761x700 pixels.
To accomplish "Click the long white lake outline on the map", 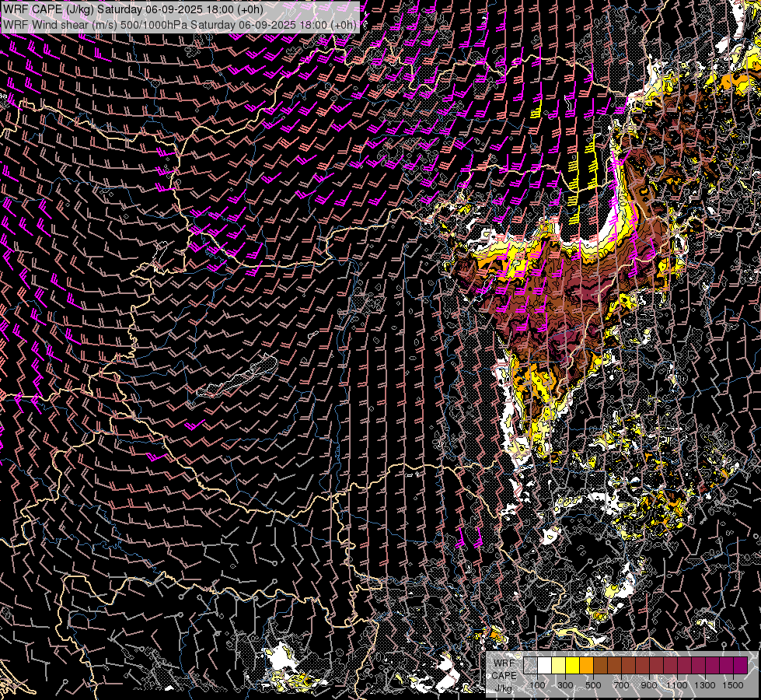I will point(237,377).
